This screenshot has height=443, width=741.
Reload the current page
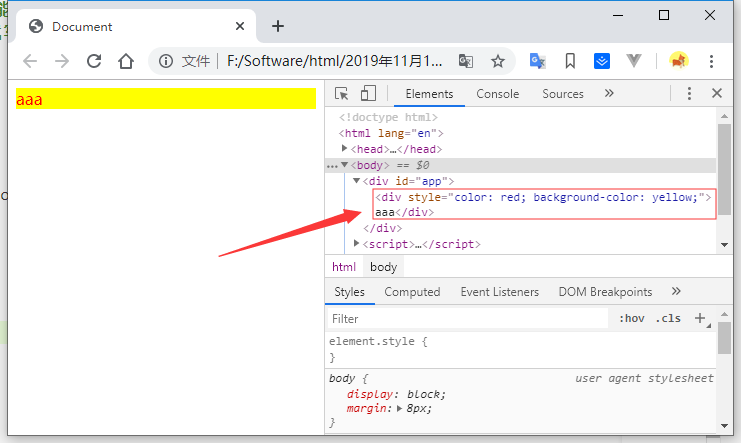tap(94, 61)
